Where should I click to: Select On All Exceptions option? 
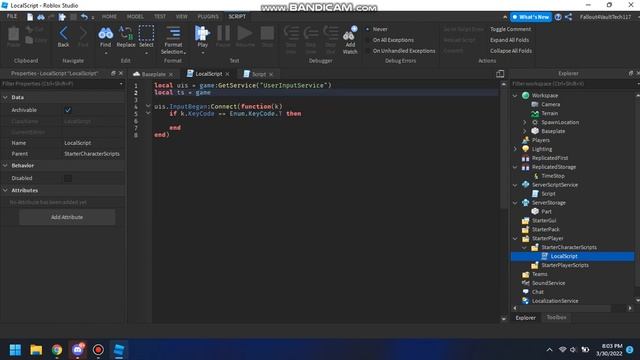pyautogui.click(x=393, y=40)
